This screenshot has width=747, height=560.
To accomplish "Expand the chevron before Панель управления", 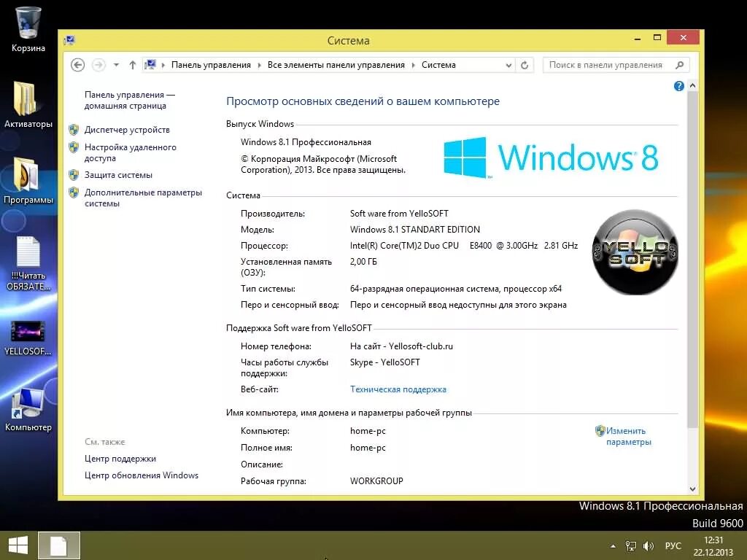I will coord(163,65).
